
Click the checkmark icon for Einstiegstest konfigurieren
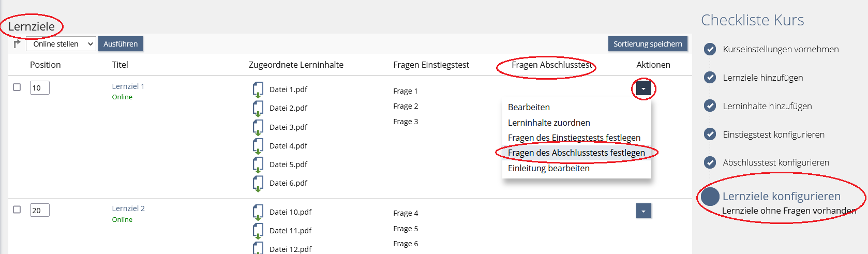(710, 135)
